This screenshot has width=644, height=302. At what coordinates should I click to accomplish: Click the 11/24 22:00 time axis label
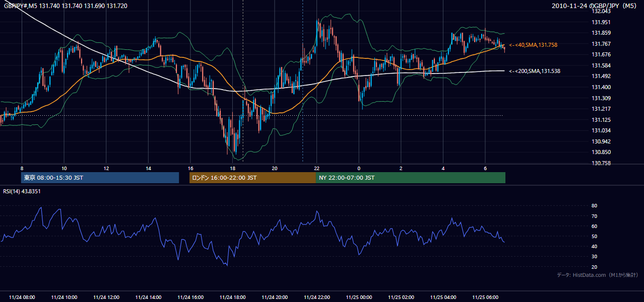(316, 297)
